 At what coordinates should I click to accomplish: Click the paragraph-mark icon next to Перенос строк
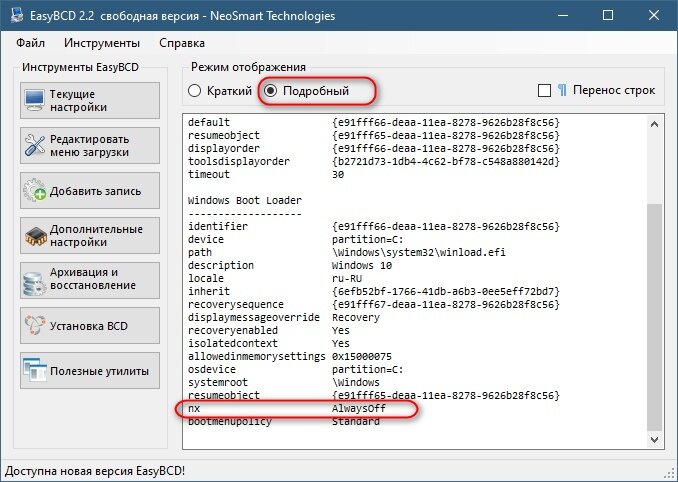point(562,90)
